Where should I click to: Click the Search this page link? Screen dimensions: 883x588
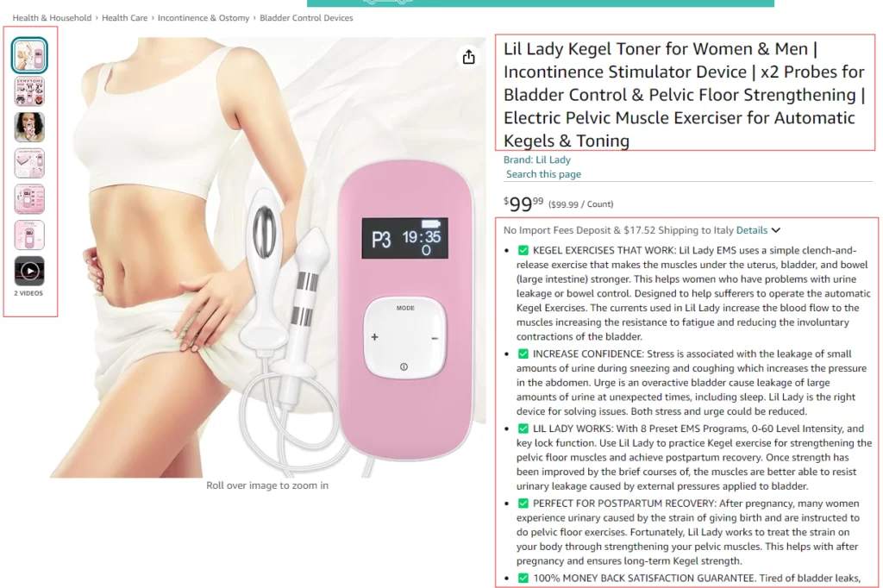[543, 175]
